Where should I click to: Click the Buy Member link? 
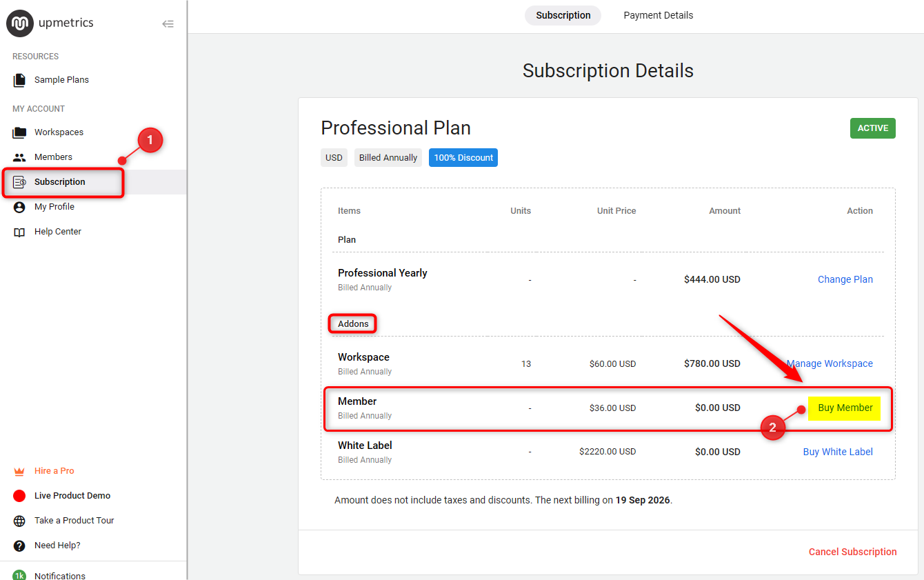coord(845,408)
